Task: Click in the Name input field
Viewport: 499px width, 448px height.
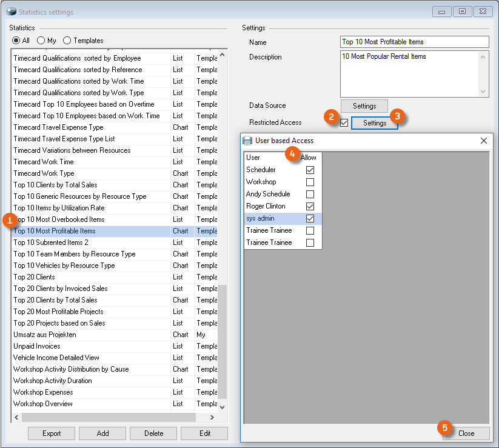Action: (x=414, y=42)
